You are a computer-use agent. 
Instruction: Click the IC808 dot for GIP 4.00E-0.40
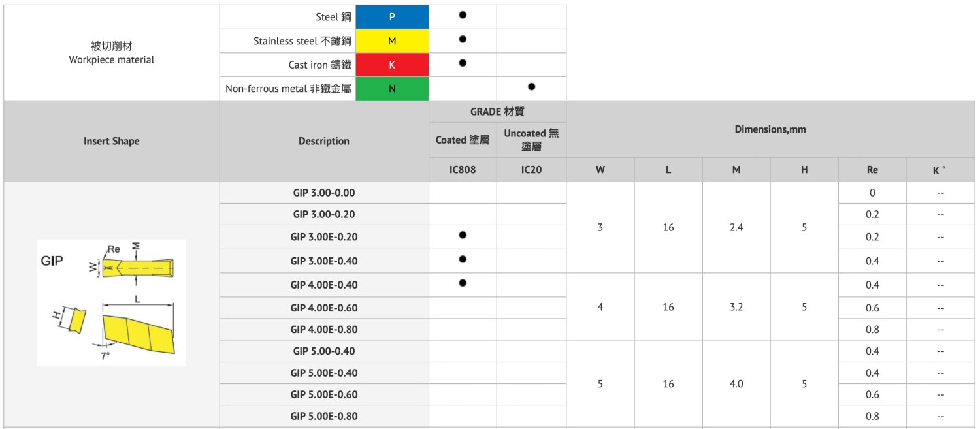(x=463, y=283)
